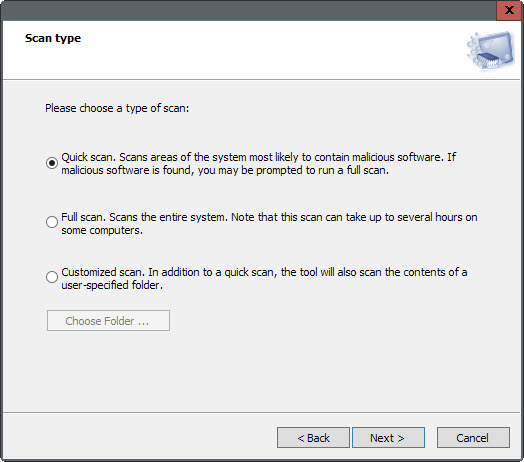Click 'Please choose a type of scan:' text

pyautogui.click(x=117, y=108)
